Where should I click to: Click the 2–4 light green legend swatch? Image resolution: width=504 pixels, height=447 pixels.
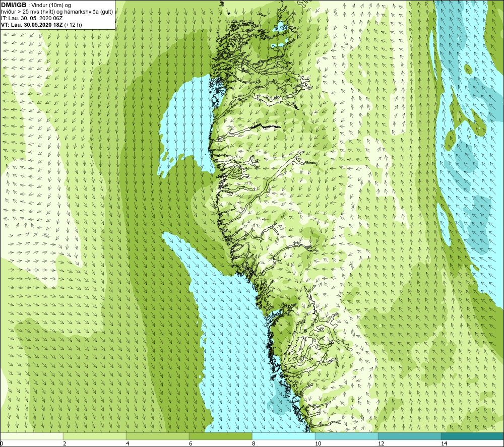pos(95,436)
